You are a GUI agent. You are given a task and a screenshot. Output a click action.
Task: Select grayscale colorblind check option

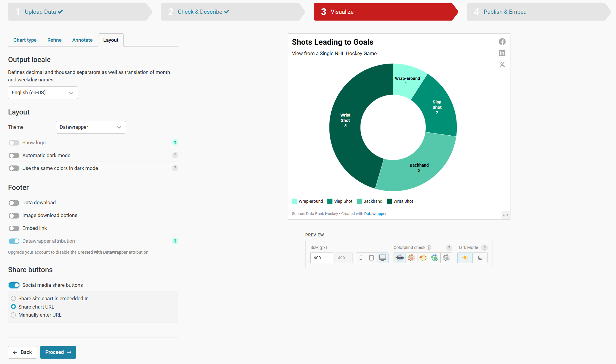click(446, 258)
